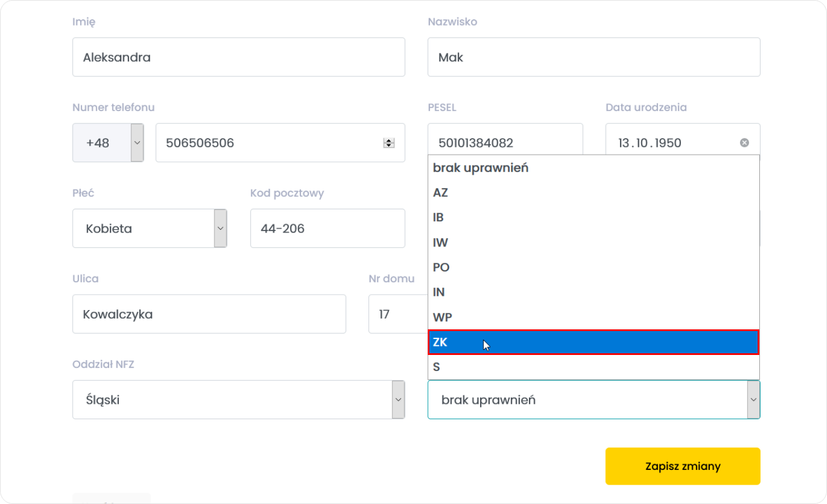Click the Kod pocztowy label
Viewport: 827px width, 504px height.
coord(287,193)
